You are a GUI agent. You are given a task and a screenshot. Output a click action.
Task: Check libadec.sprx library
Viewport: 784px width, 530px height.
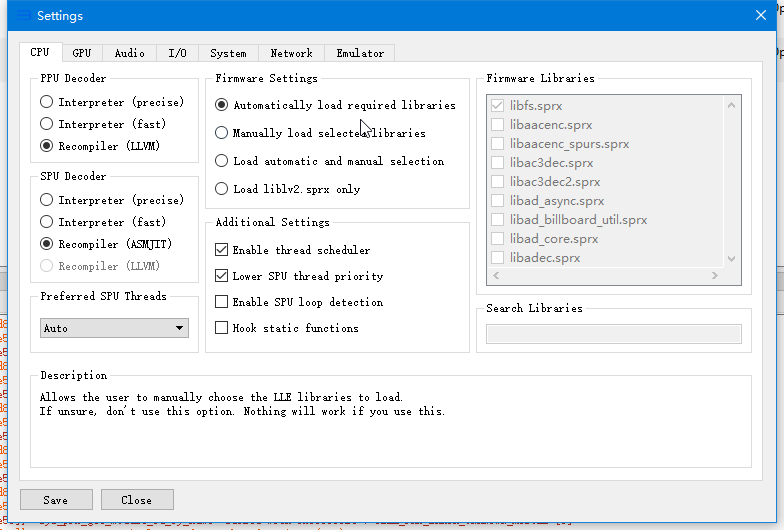(x=498, y=258)
